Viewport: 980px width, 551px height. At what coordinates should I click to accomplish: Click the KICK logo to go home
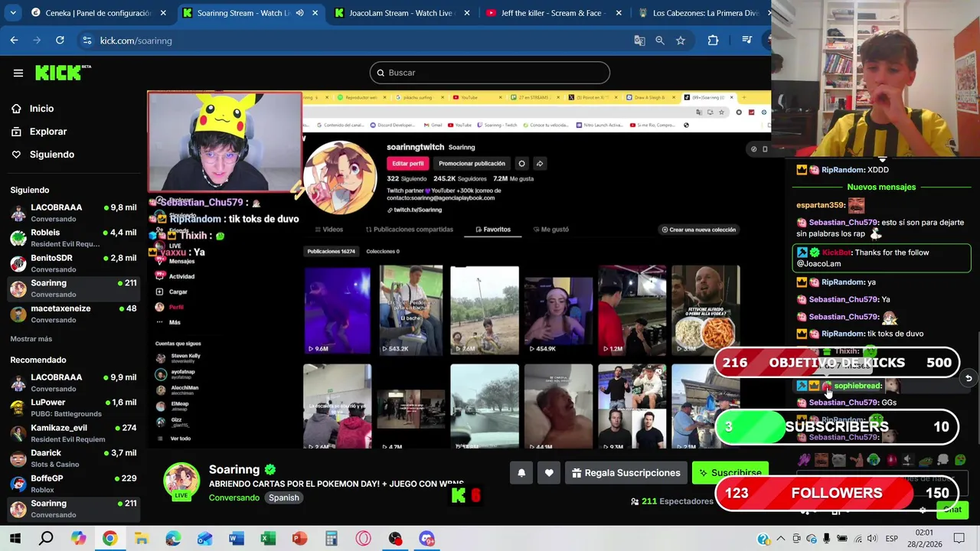coord(63,73)
